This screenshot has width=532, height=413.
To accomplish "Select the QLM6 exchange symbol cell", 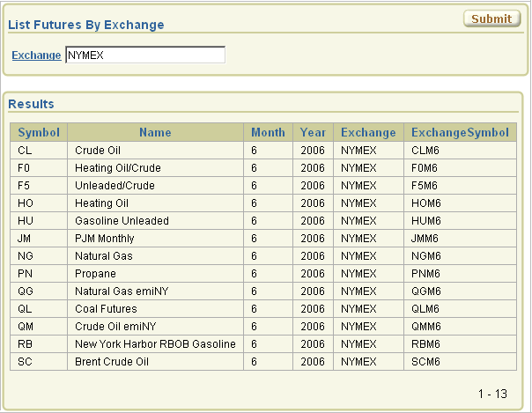I will pos(460,309).
